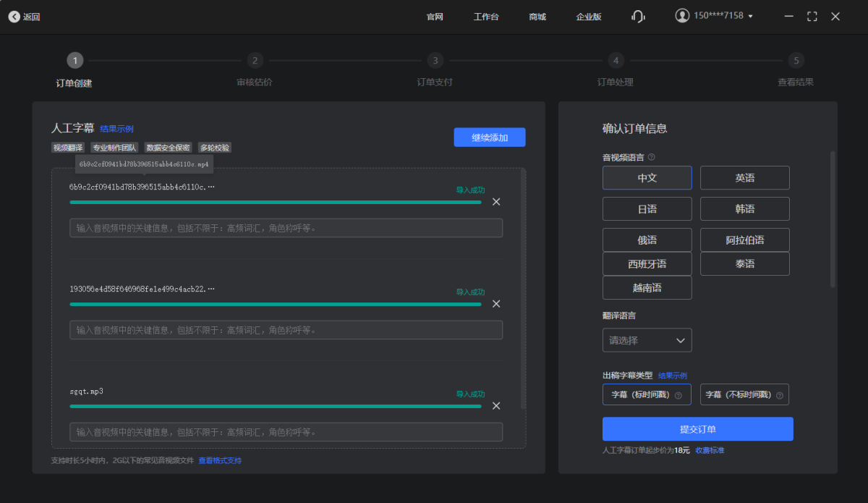
Task: Remove the 193056e4d58f646968fe1e499c4acb22 file
Action: [x=496, y=304]
